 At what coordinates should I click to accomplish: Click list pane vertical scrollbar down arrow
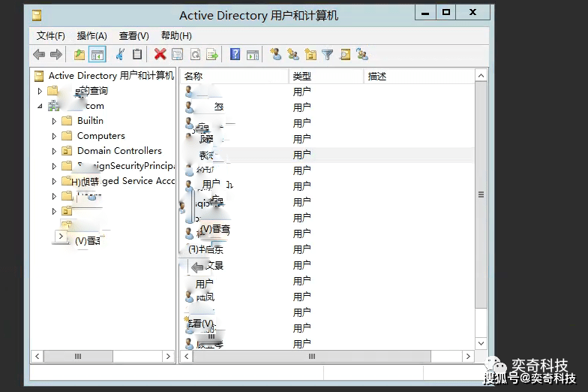481,343
